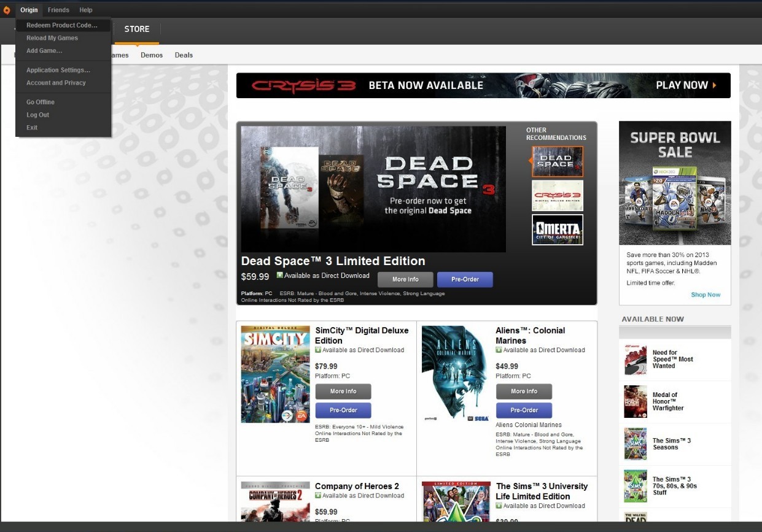Click direct download icon for Sims 3 University
This screenshot has width=762, height=532.
tap(499, 506)
